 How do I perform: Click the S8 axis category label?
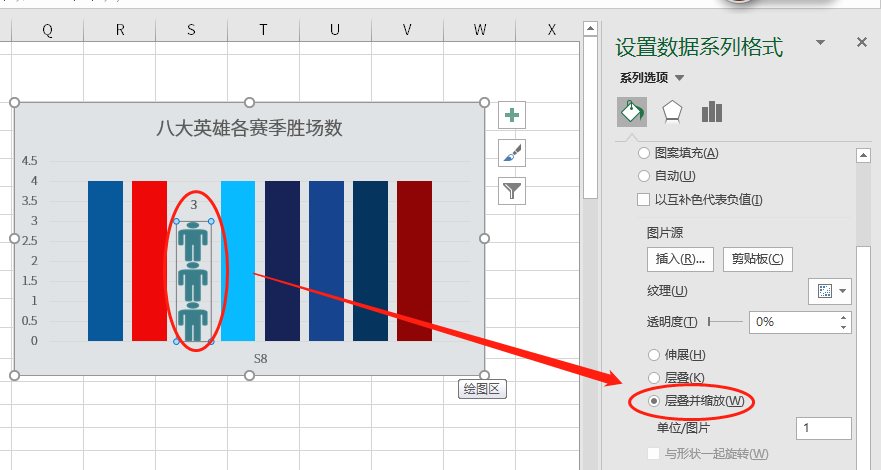[260, 359]
